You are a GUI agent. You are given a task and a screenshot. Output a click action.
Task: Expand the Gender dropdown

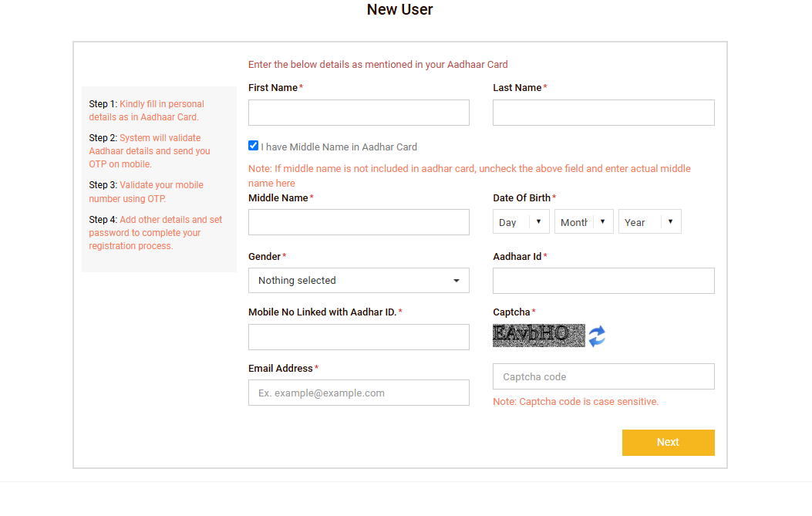coord(359,280)
